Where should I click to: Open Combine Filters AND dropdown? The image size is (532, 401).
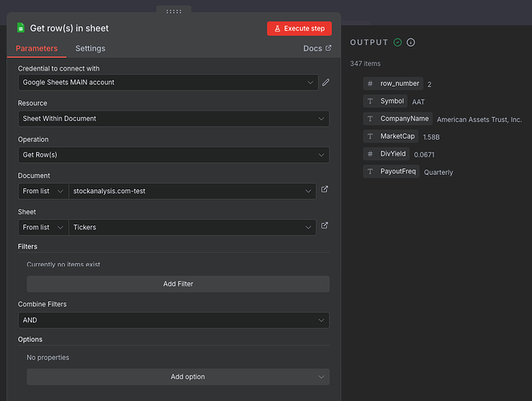coord(173,320)
